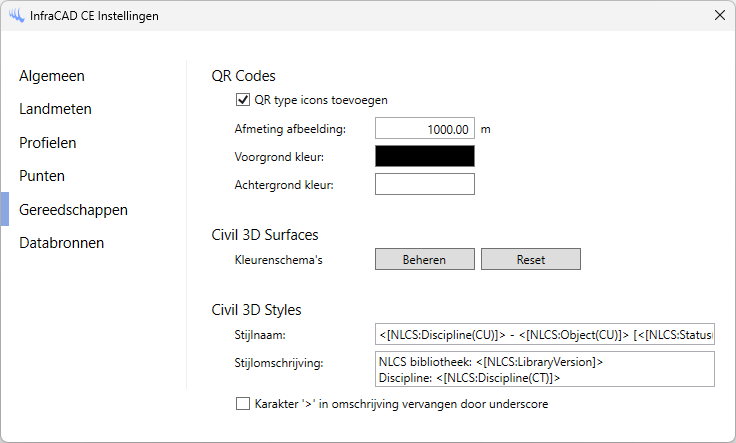Click the Beheren button for Kleurenschema's

tap(425, 259)
